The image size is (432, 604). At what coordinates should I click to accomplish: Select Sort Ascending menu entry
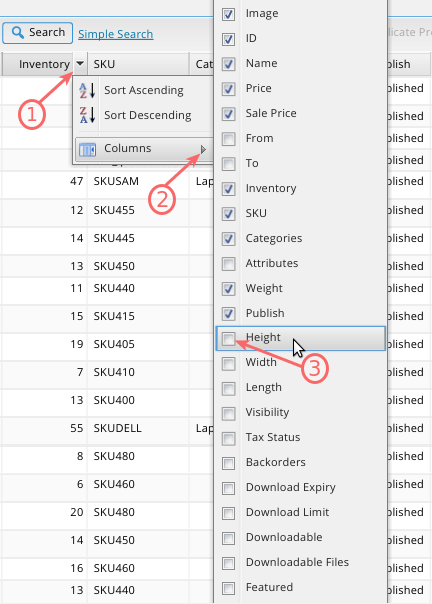[144, 91]
